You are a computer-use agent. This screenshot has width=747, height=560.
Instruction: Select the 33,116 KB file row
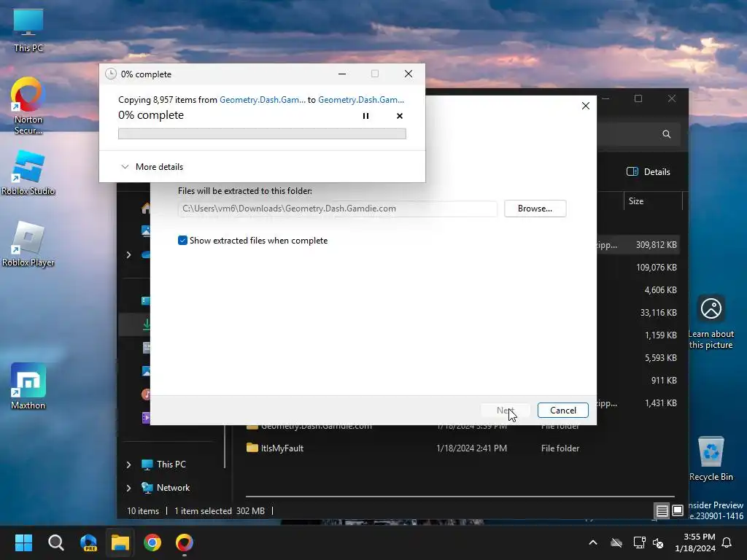638,312
